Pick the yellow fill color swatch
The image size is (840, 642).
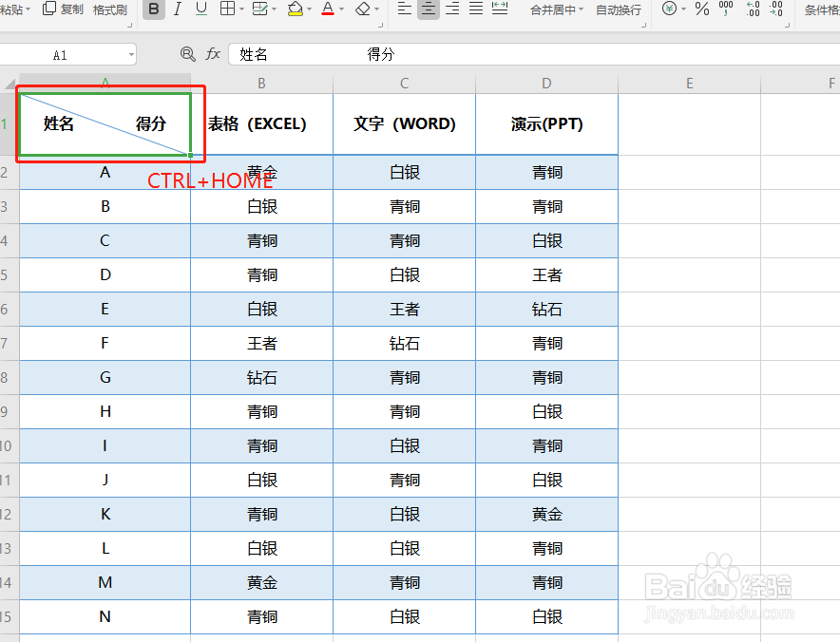[x=295, y=14]
